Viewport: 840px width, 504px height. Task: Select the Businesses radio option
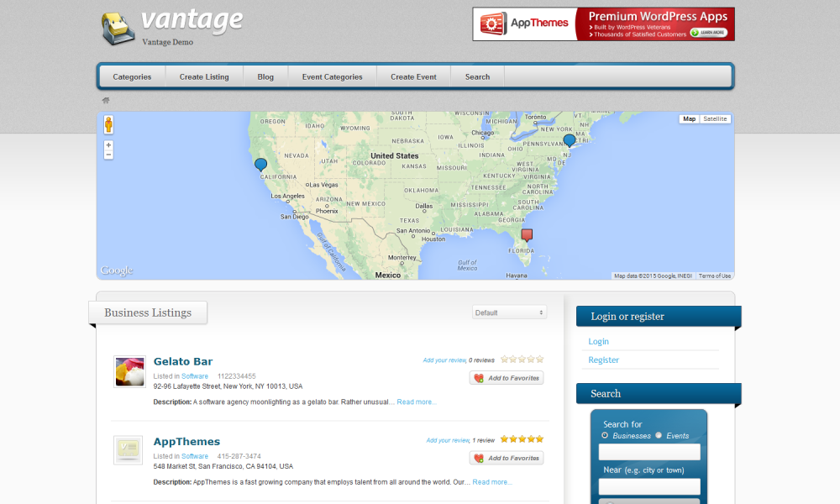pyautogui.click(x=605, y=435)
